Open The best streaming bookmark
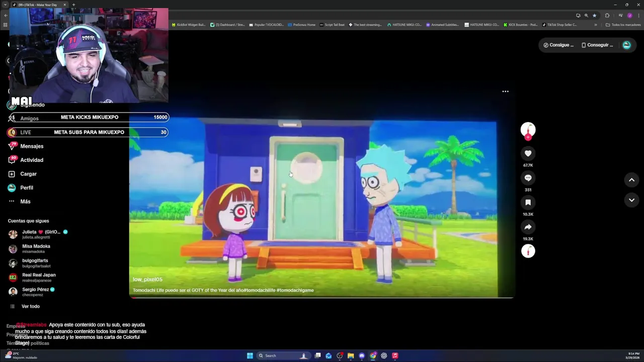Image resolution: width=644 pixels, height=362 pixels. [x=365, y=25]
